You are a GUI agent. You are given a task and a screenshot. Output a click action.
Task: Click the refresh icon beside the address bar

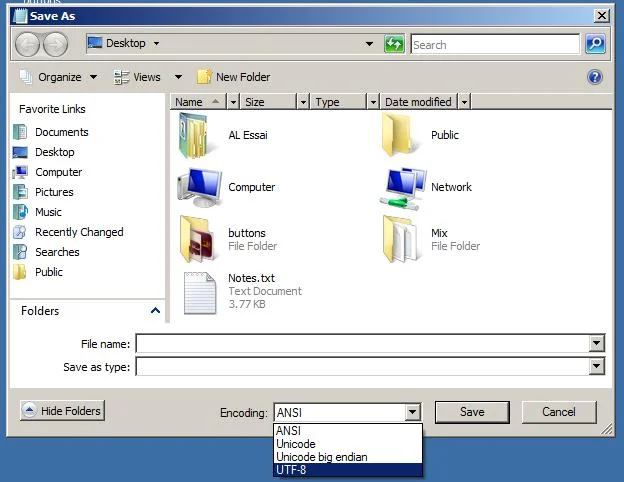pyautogui.click(x=394, y=44)
